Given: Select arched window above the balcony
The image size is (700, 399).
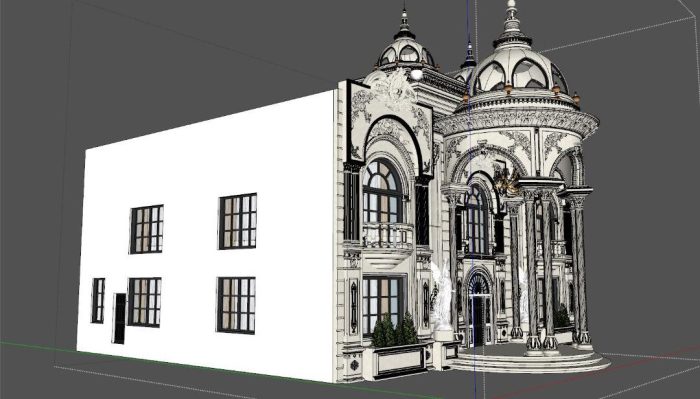Looking at the screenshot, I should click(382, 191).
